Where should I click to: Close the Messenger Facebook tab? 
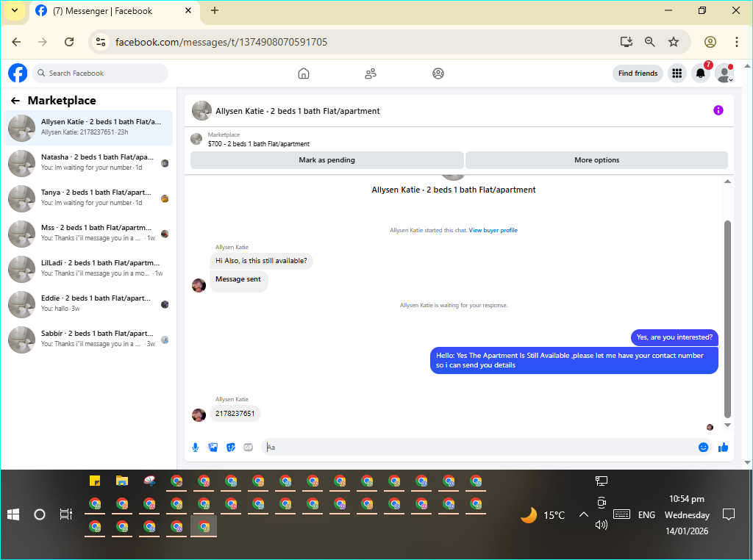pos(188,10)
